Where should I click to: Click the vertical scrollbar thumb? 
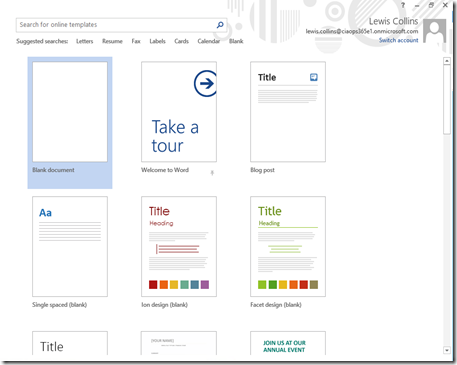(x=447, y=99)
